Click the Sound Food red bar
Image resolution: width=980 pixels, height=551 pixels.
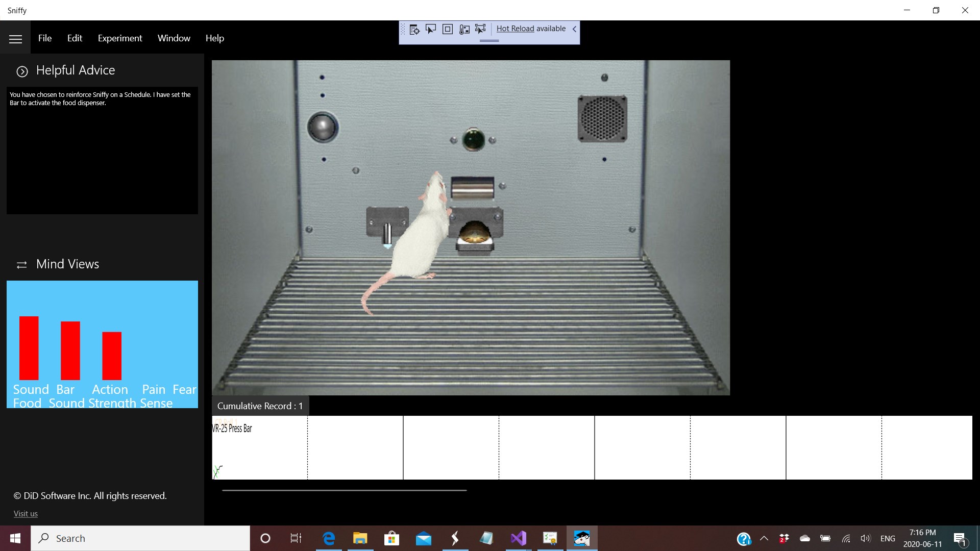29,348
